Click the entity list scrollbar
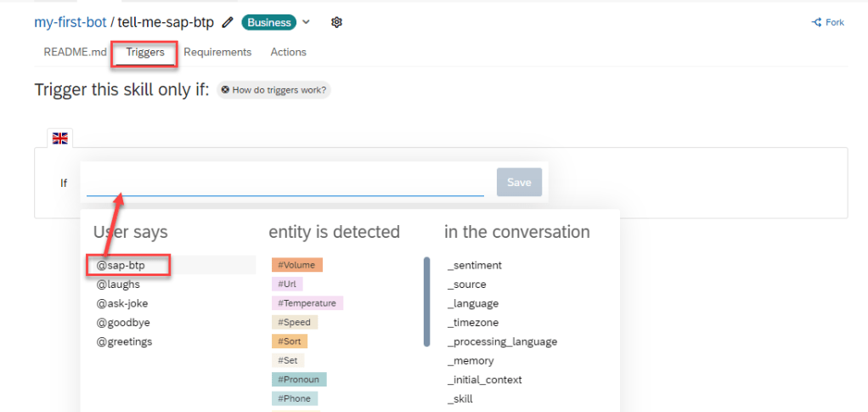Image resolution: width=868 pixels, height=412 pixels. [426, 302]
